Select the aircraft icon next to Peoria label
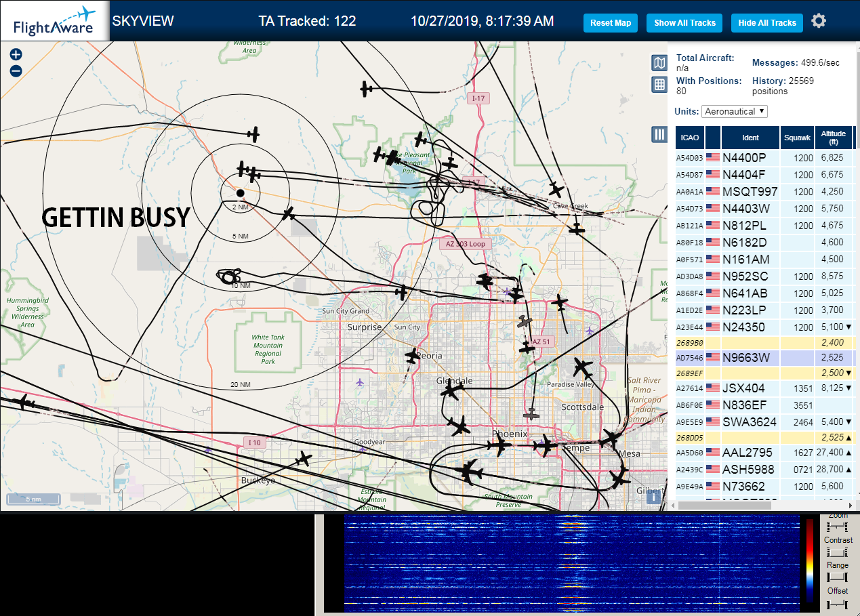The height and width of the screenshot is (616, 860). [x=412, y=355]
